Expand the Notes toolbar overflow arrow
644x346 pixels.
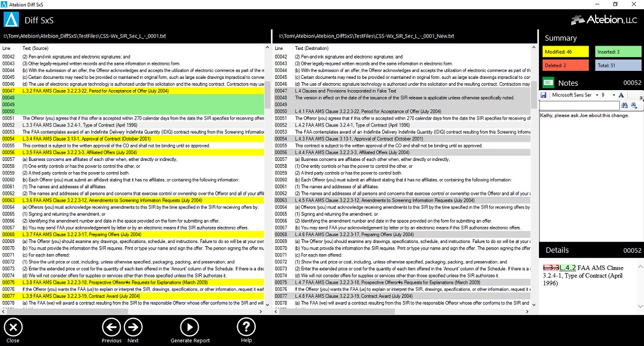pos(641,98)
